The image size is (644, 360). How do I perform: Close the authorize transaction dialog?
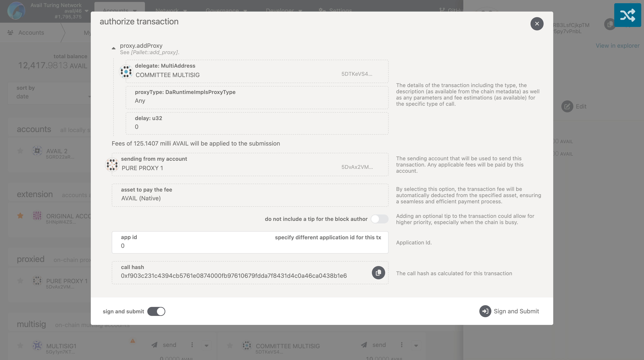537,24
